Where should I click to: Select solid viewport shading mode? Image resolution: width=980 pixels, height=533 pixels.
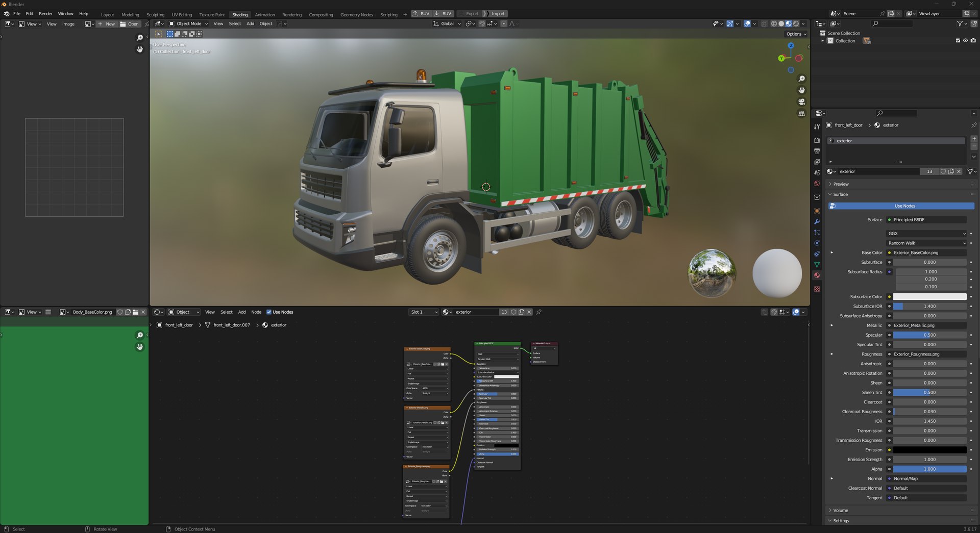click(x=781, y=24)
